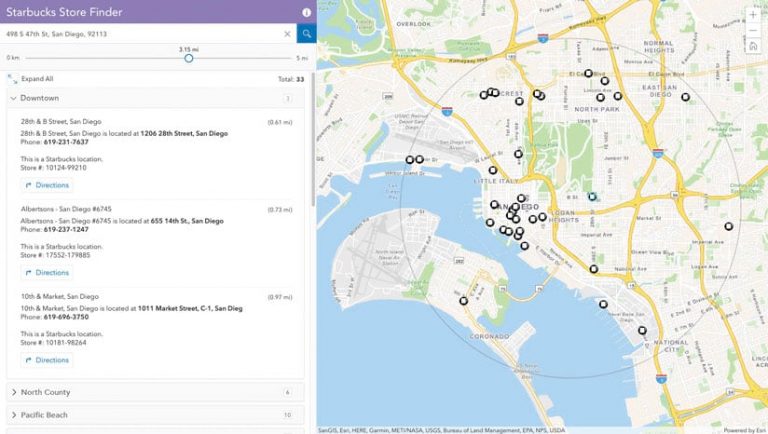The image size is (768, 434).
Task: Get directions to 28th & B Street store
Action: (48, 185)
